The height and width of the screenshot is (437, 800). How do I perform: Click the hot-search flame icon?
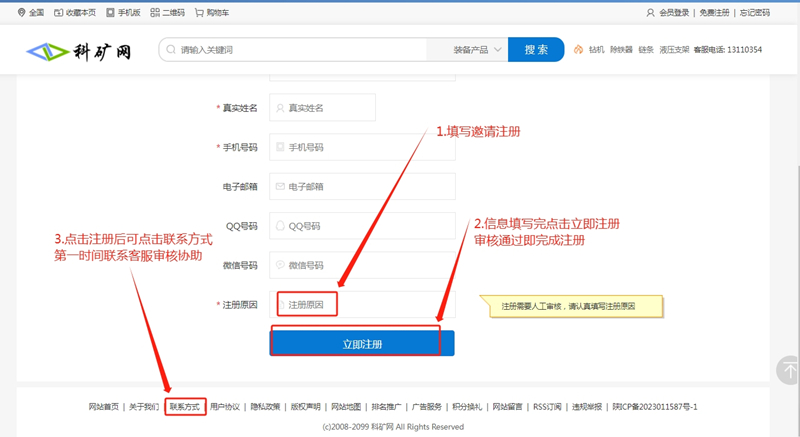coord(578,50)
